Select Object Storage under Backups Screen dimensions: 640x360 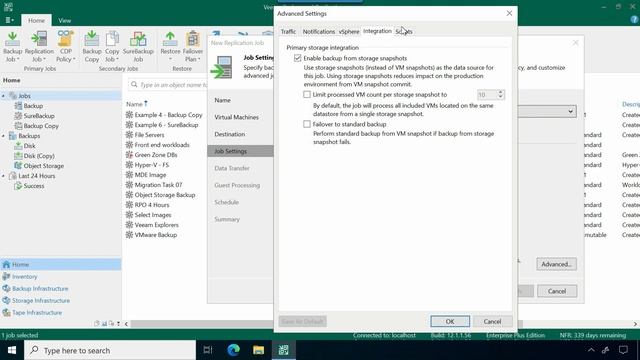tap(43, 166)
